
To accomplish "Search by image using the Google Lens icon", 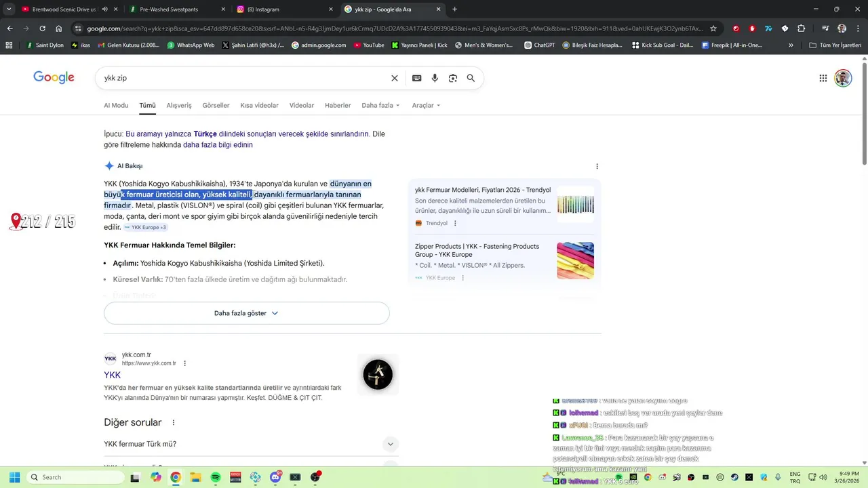I will click(453, 78).
